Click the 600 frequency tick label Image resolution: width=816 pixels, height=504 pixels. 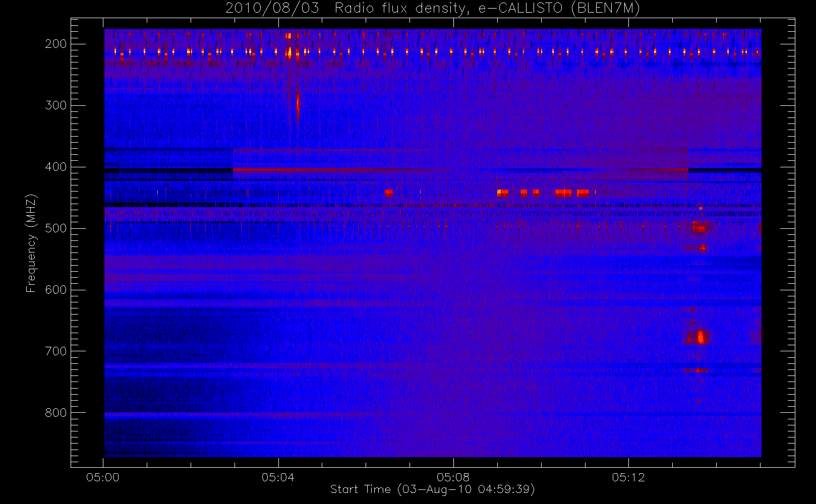point(56,290)
